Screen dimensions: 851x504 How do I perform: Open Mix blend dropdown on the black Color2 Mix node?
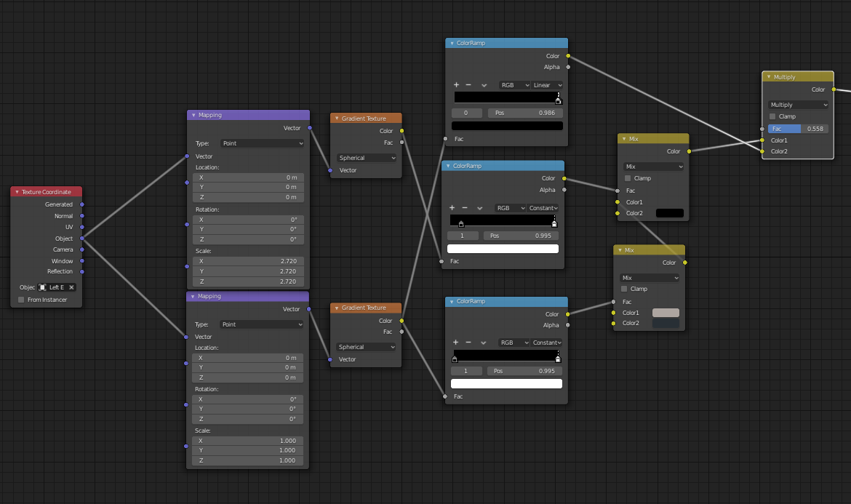point(653,167)
